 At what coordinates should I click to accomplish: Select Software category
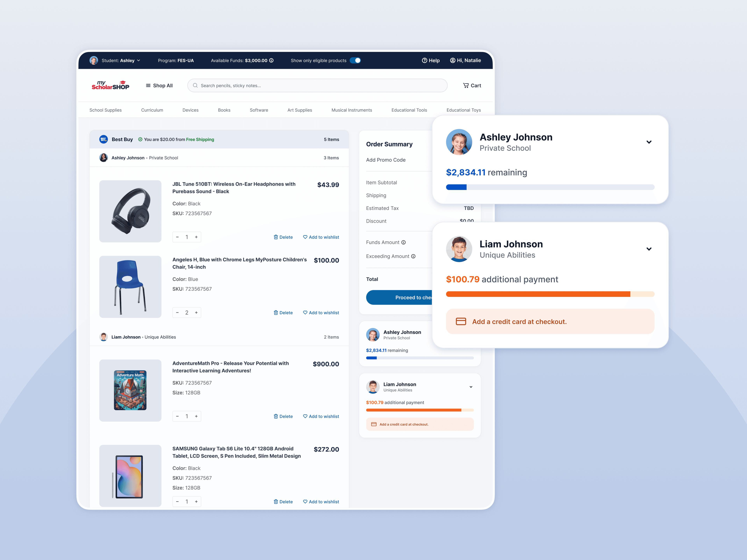[259, 110]
